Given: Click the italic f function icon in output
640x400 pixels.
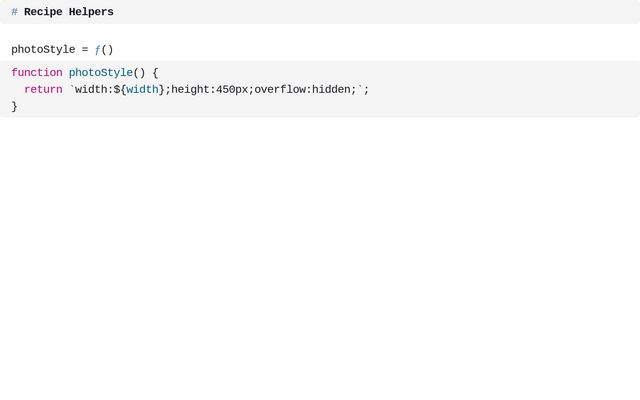Looking at the screenshot, I should (97, 50).
